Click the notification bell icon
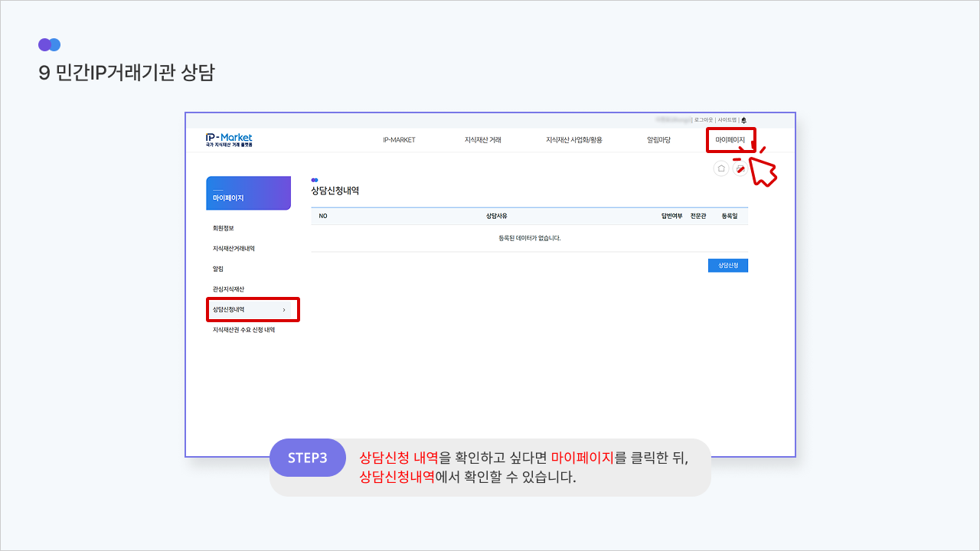Viewport: 980px width, 551px height. (x=743, y=120)
